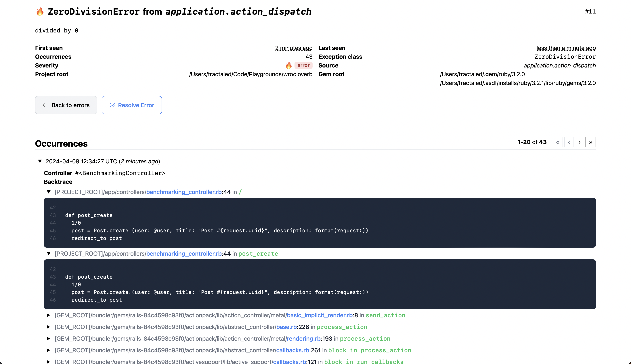Click the 2 minutes ago First seen timestamp
631x364 pixels.
pos(294,48)
